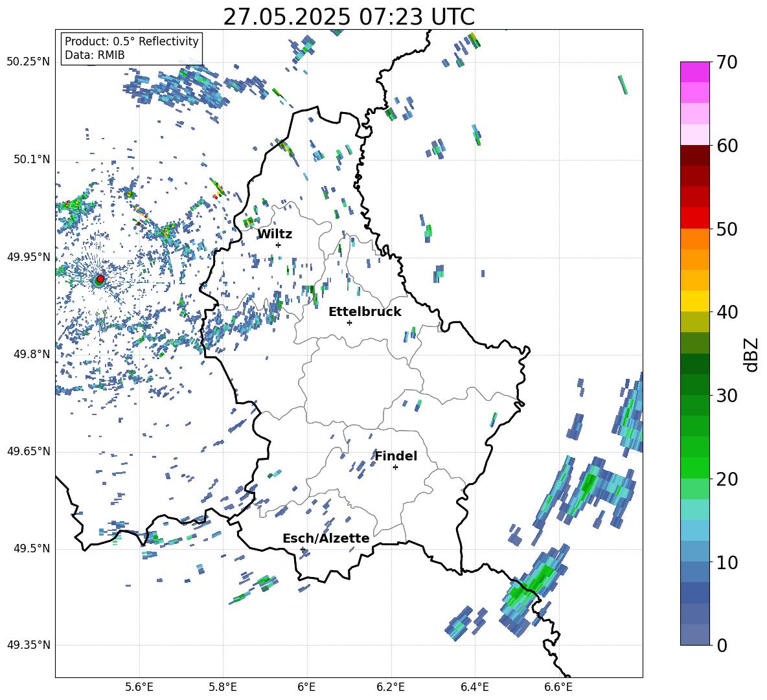
Task: Click the Wiltz station cross marker
Action: coord(279,245)
